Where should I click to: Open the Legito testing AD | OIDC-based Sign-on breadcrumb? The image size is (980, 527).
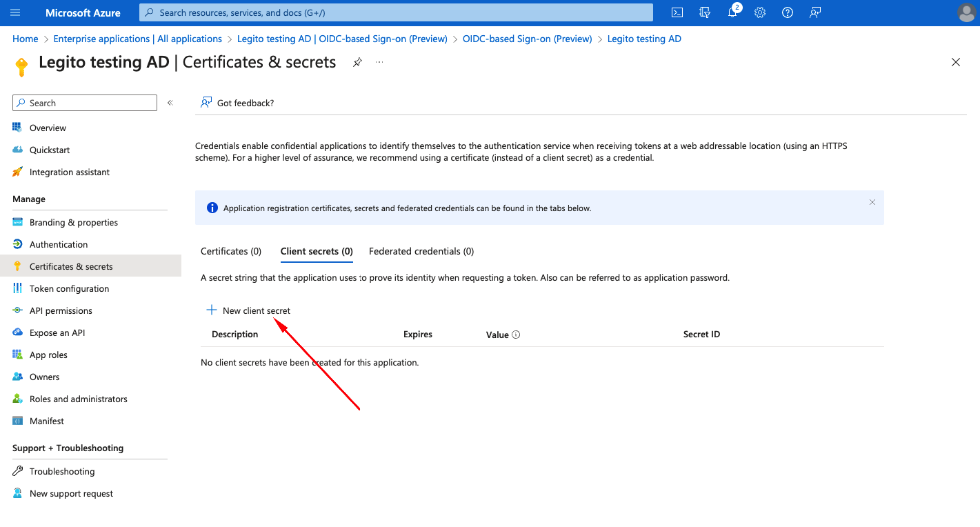[342, 39]
